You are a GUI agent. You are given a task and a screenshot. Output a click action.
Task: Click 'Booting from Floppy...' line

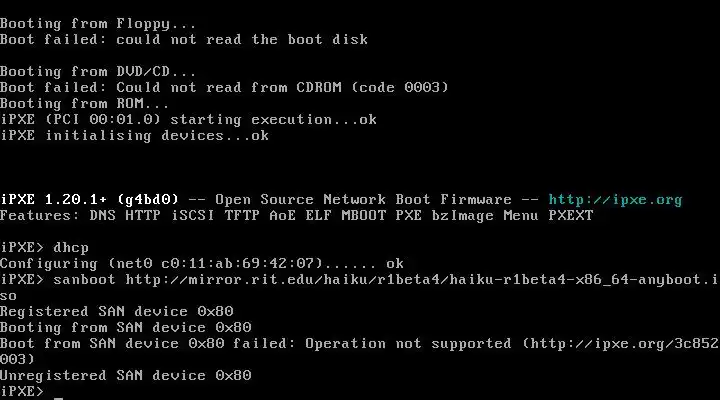click(x=98, y=24)
